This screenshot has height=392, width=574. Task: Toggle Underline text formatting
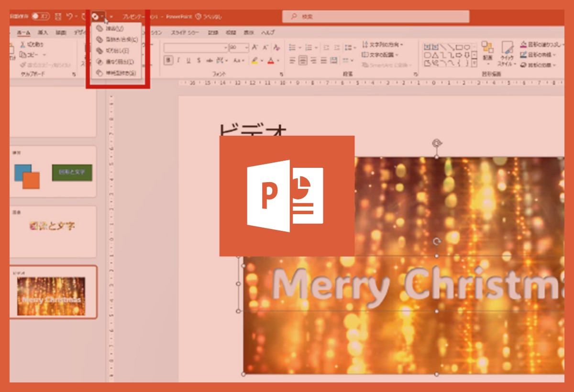[188, 60]
